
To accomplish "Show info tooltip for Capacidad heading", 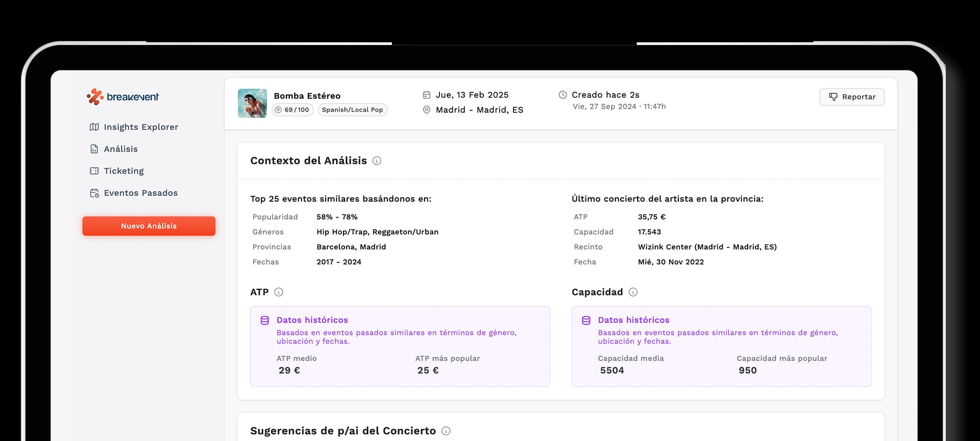I will [633, 292].
